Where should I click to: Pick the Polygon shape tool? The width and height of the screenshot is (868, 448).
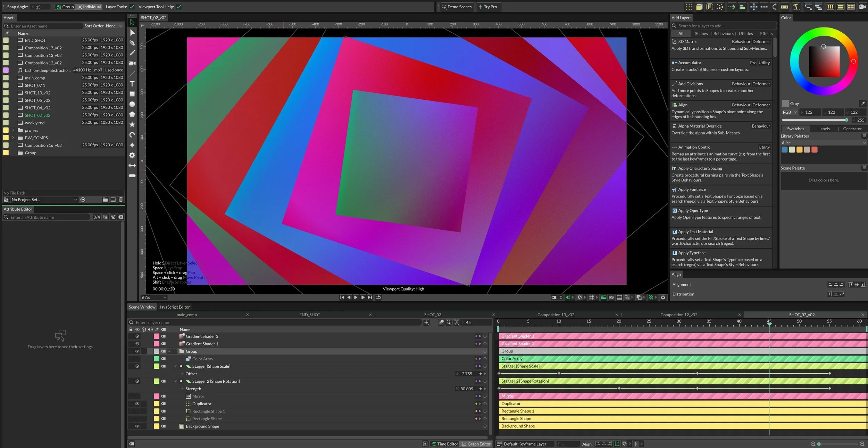pyautogui.click(x=132, y=114)
